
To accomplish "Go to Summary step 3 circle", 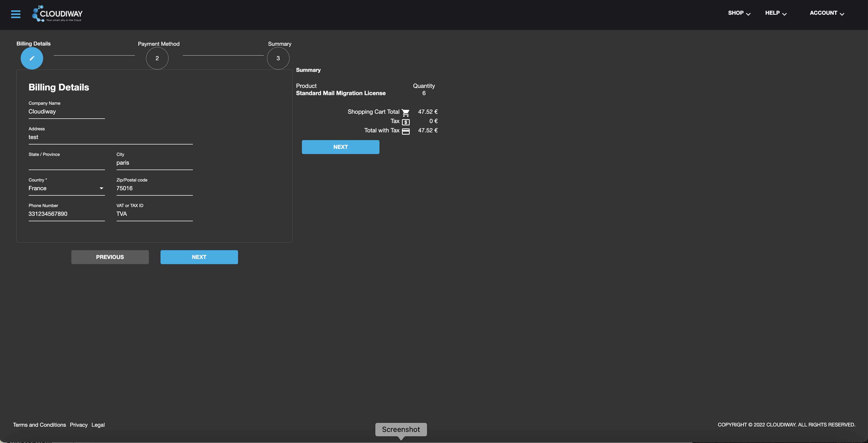I will (x=278, y=58).
